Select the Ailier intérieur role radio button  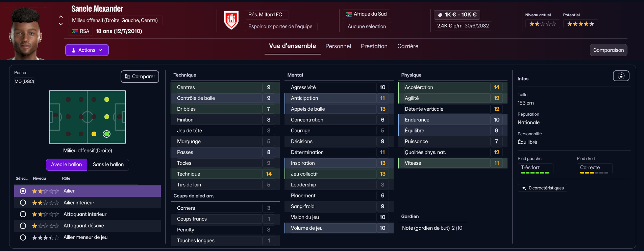pyautogui.click(x=23, y=203)
